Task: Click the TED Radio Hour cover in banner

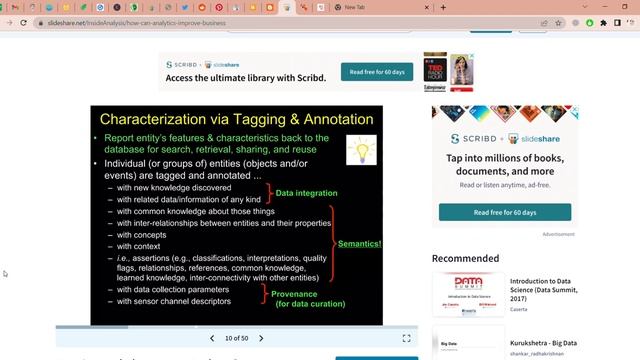Action: 435,70
